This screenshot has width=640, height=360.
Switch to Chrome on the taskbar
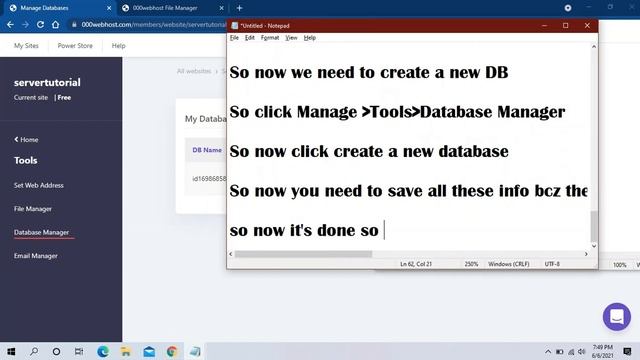click(172, 351)
